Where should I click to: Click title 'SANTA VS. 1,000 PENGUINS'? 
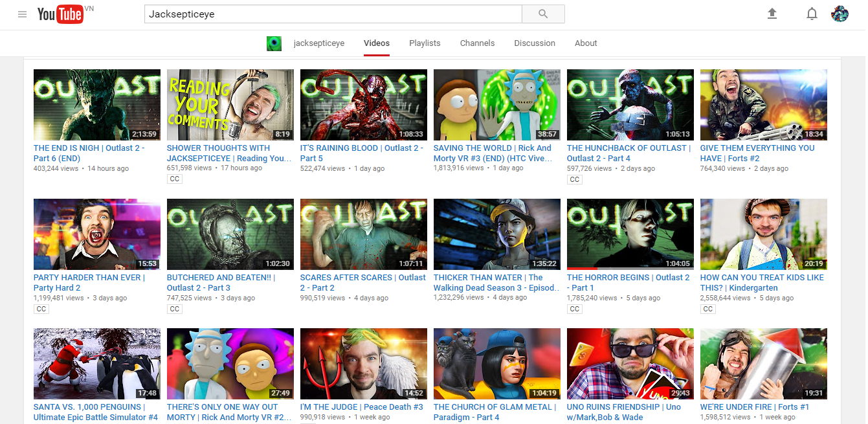pos(96,412)
